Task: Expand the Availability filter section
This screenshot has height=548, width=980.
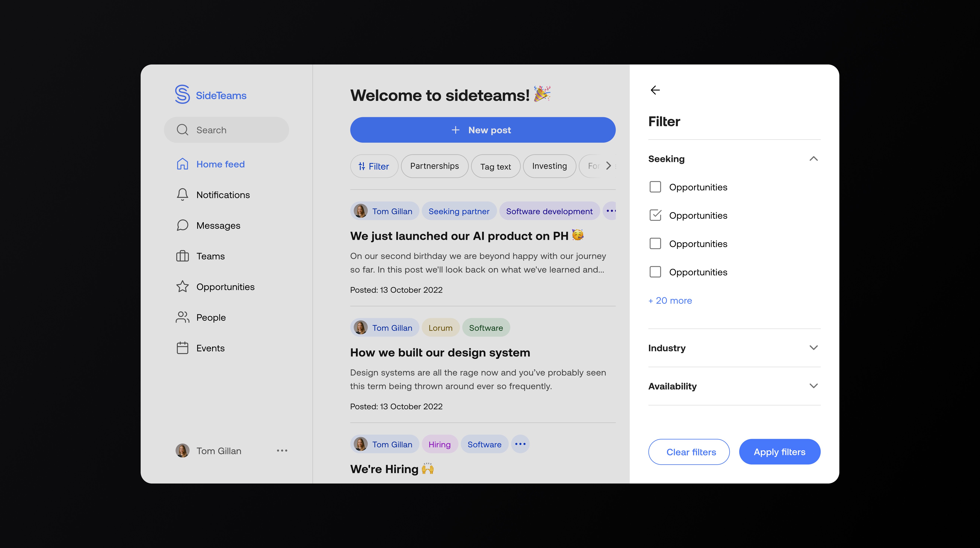Action: 813,386
